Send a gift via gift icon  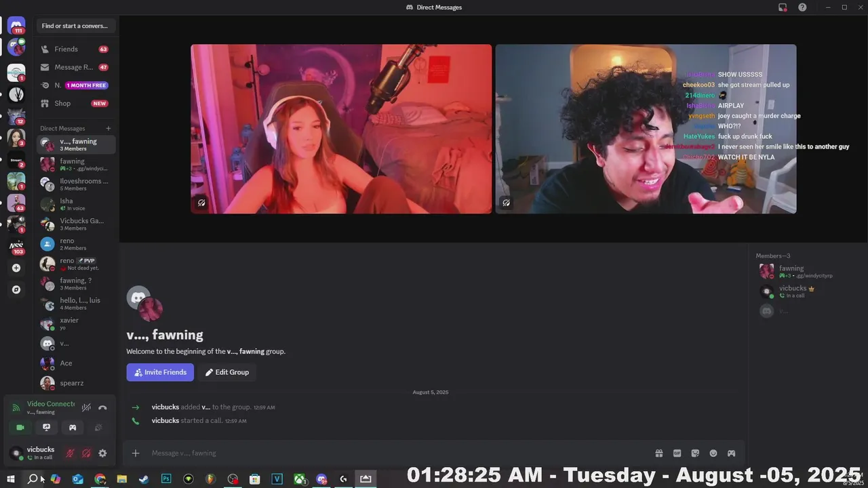click(x=658, y=453)
